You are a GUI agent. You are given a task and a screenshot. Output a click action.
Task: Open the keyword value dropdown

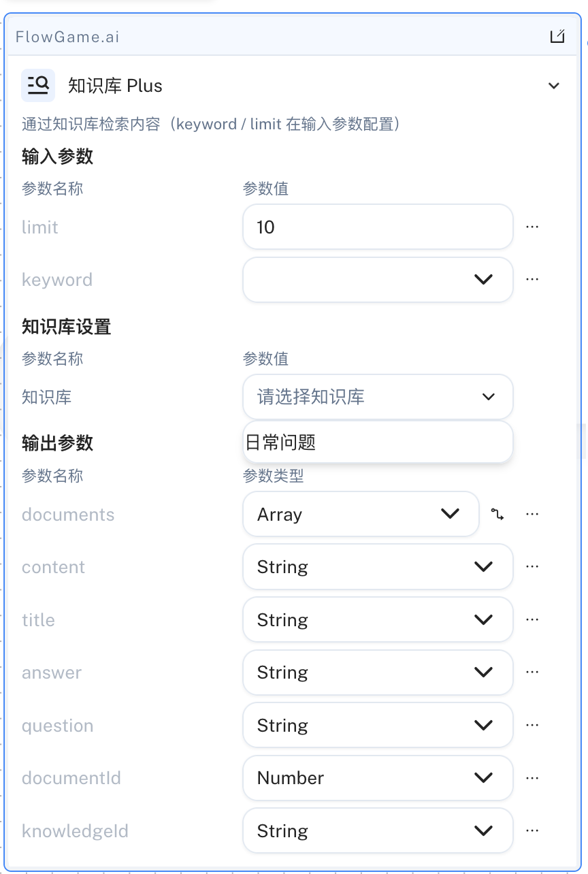coord(378,280)
